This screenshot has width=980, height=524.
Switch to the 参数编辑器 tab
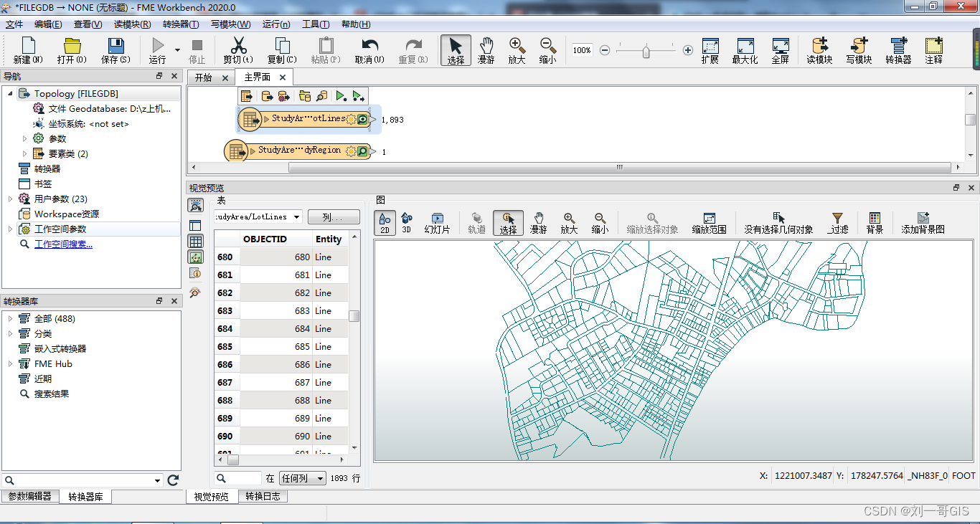pos(30,496)
